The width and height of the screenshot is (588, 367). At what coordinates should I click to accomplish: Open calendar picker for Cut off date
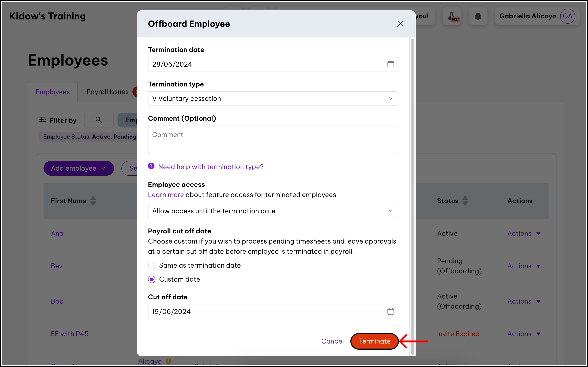pos(390,311)
